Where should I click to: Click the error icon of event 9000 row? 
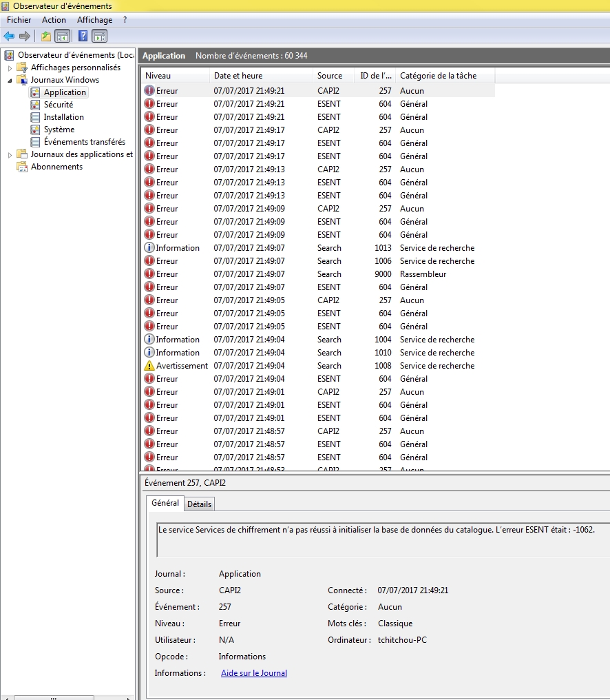tap(149, 274)
